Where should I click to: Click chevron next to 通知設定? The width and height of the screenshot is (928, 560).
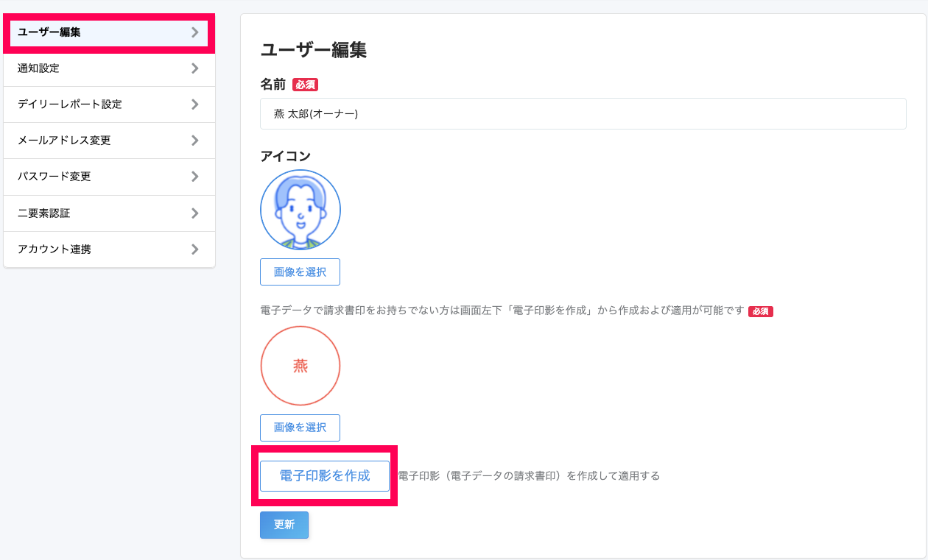pyautogui.click(x=194, y=68)
